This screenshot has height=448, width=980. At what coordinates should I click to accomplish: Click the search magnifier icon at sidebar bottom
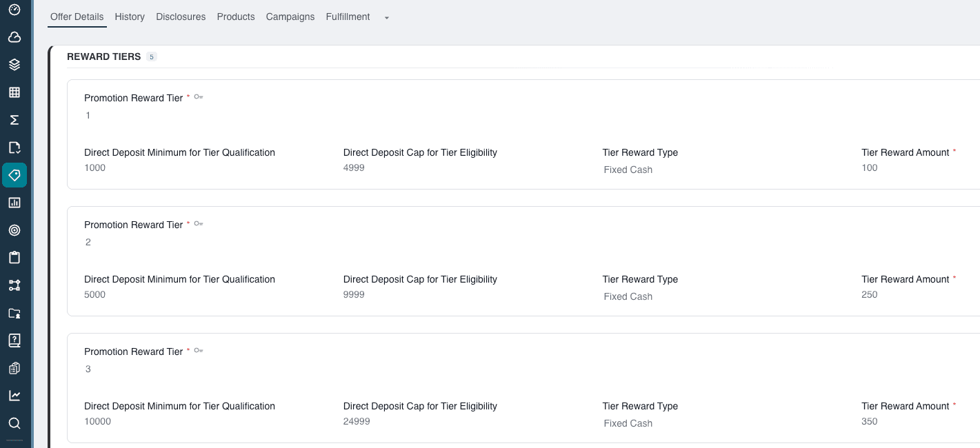14,423
